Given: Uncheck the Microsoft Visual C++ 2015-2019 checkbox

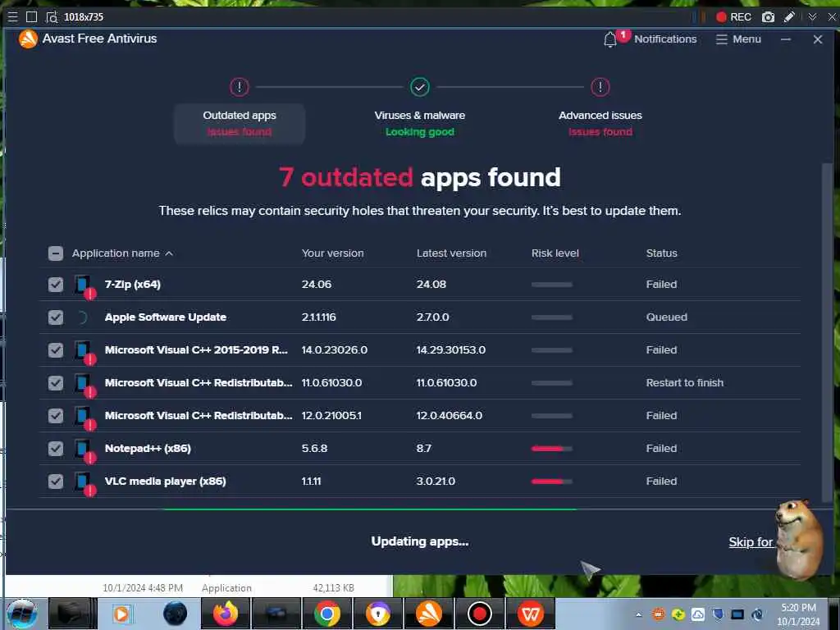Looking at the screenshot, I should 56,349.
